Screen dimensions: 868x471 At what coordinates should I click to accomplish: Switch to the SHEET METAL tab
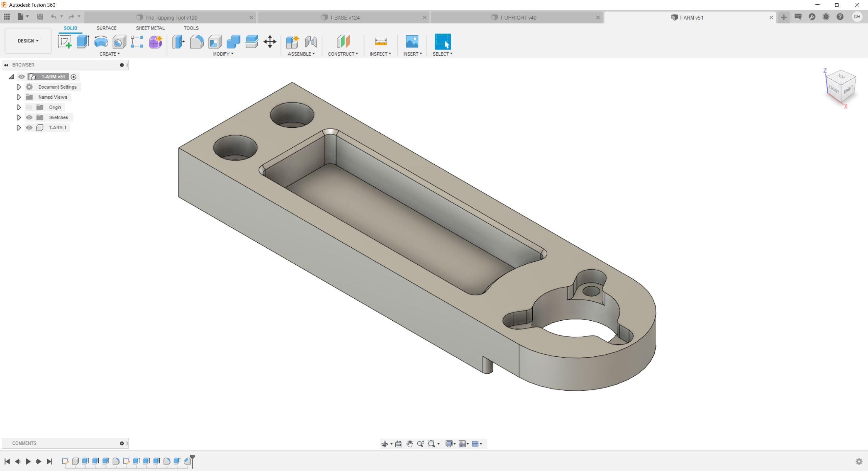pos(150,28)
